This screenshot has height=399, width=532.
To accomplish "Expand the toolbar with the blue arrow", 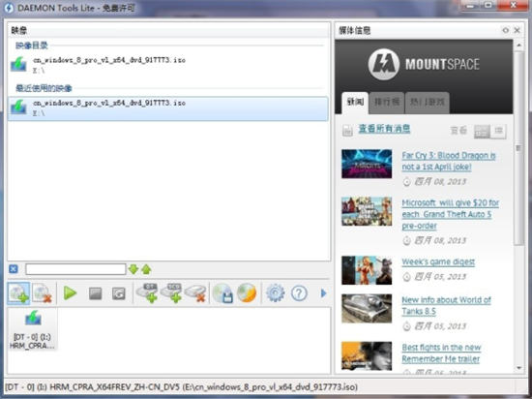I will click(323, 293).
